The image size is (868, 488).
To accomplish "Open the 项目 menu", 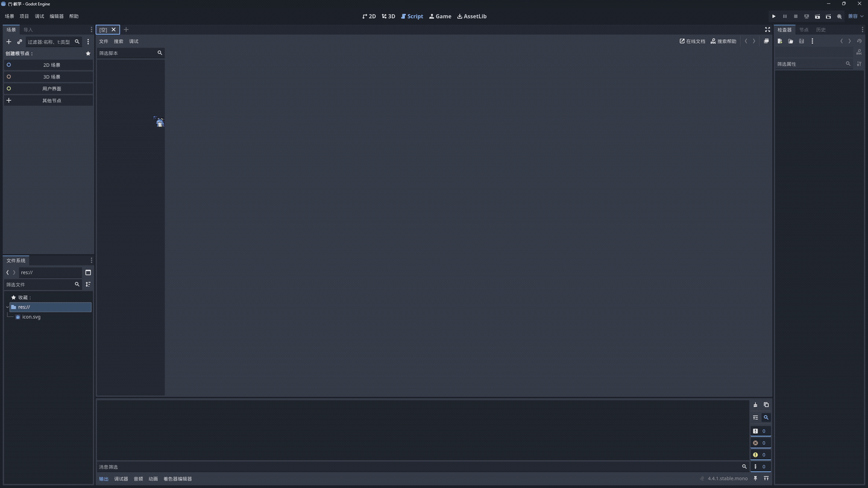I will pyautogui.click(x=24, y=16).
